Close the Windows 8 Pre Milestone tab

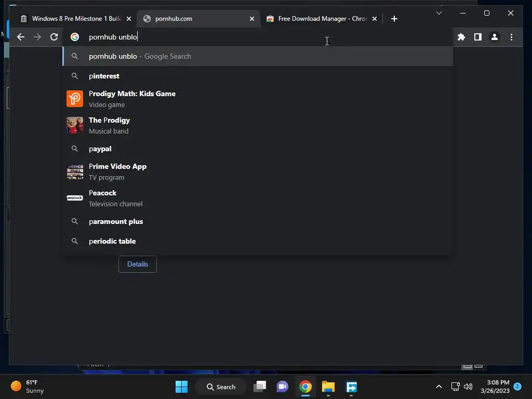(129, 19)
